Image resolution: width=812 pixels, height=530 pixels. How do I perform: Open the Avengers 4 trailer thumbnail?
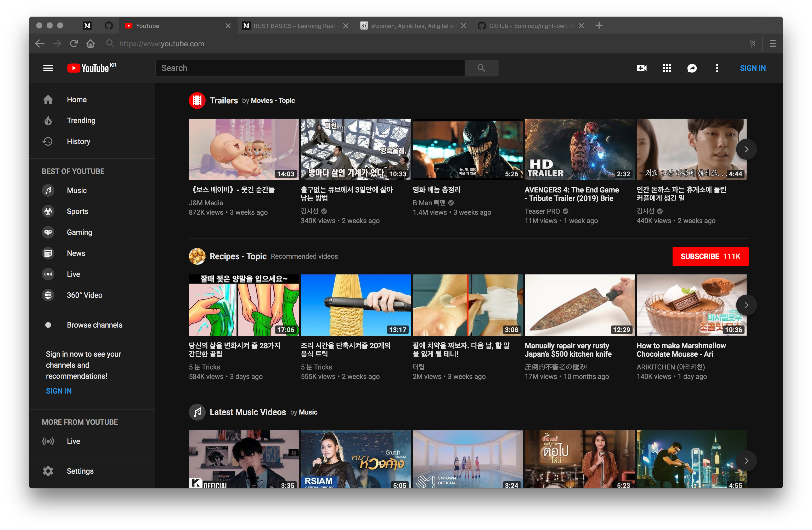579,149
